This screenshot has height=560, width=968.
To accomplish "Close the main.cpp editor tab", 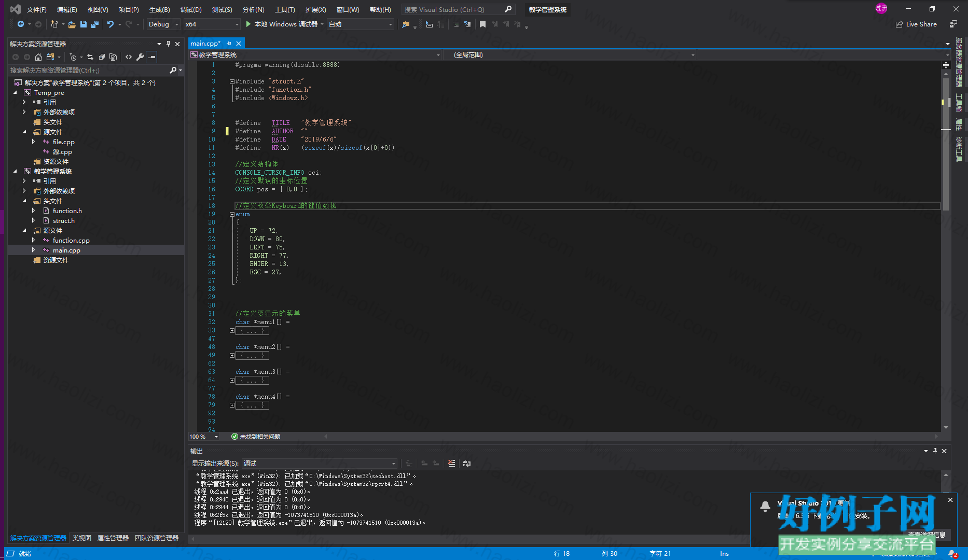I will pyautogui.click(x=239, y=44).
